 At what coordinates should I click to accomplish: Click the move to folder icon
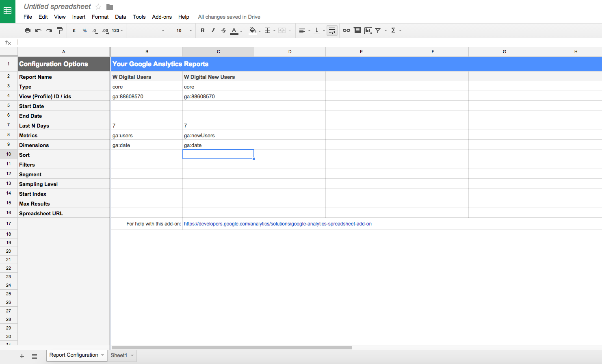click(110, 7)
